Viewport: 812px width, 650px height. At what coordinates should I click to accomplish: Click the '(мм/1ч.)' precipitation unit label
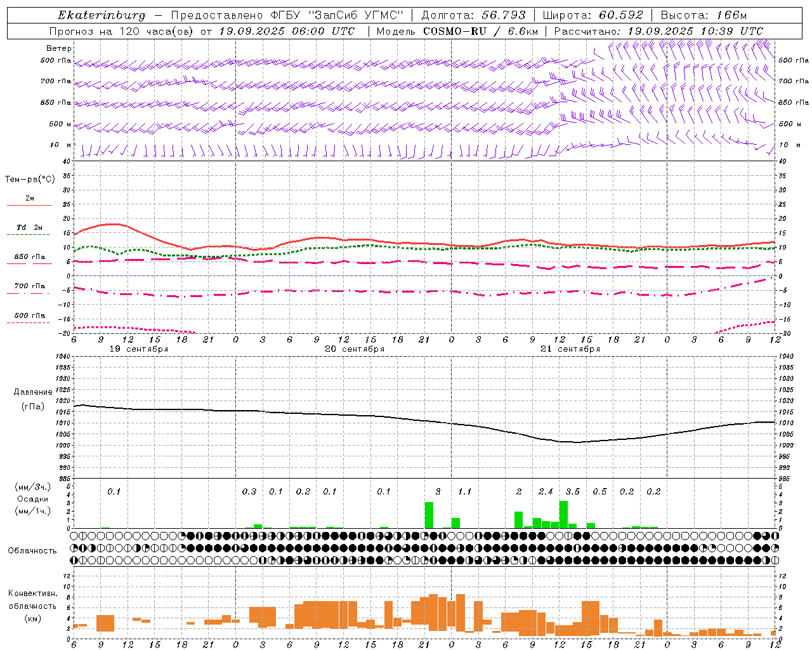[33, 511]
